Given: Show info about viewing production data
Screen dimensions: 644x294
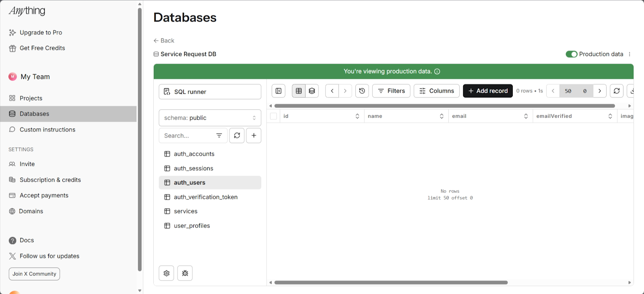Looking at the screenshot, I should pos(437,72).
